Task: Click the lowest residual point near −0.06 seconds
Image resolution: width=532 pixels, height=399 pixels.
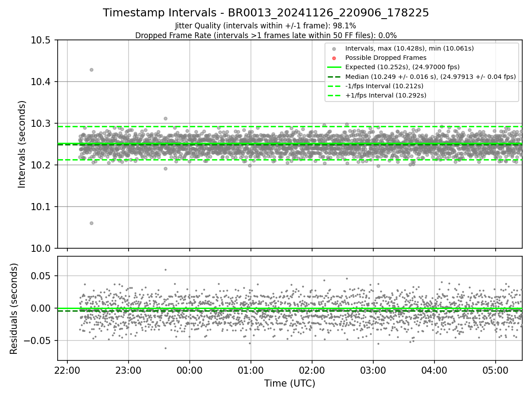Action: click(165, 348)
